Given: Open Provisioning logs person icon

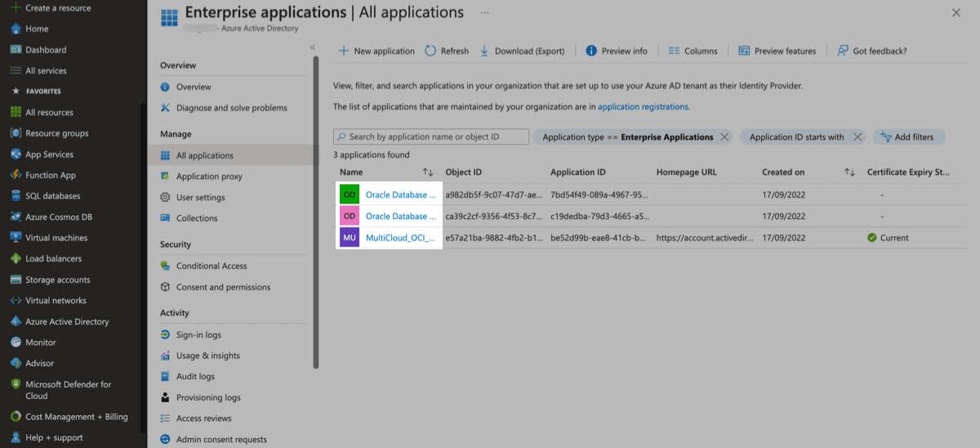Looking at the screenshot, I should pos(165,397).
